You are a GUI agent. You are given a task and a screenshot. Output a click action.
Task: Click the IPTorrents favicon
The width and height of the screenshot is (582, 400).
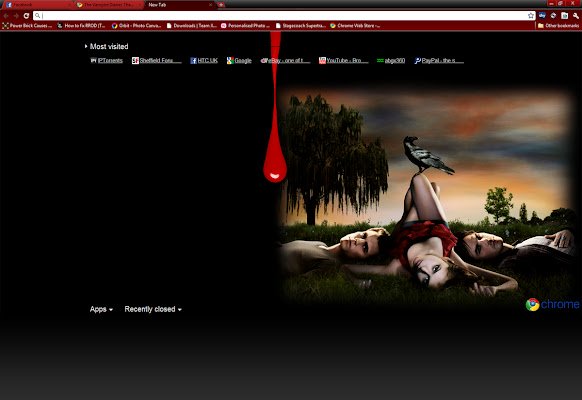click(x=94, y=60)
